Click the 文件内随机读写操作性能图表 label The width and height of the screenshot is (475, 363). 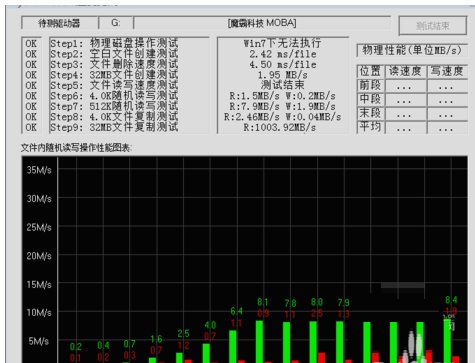pyautogui.click(x=76, y=148)
